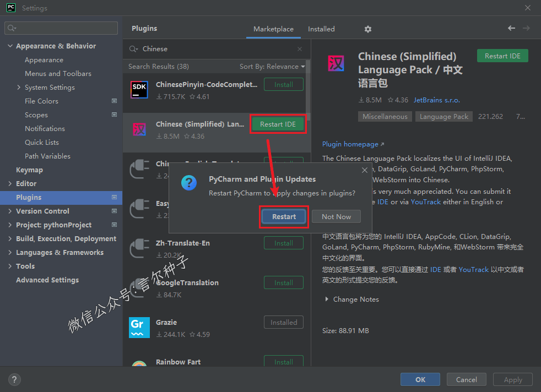Image resolution: width=541 pixels, height=392 pixels.
Task: Click the Chinese language pack icon in list
Action: pos(139,130)
